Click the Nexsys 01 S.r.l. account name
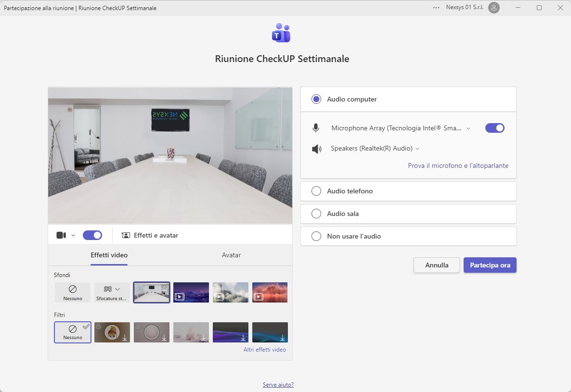 465,7
